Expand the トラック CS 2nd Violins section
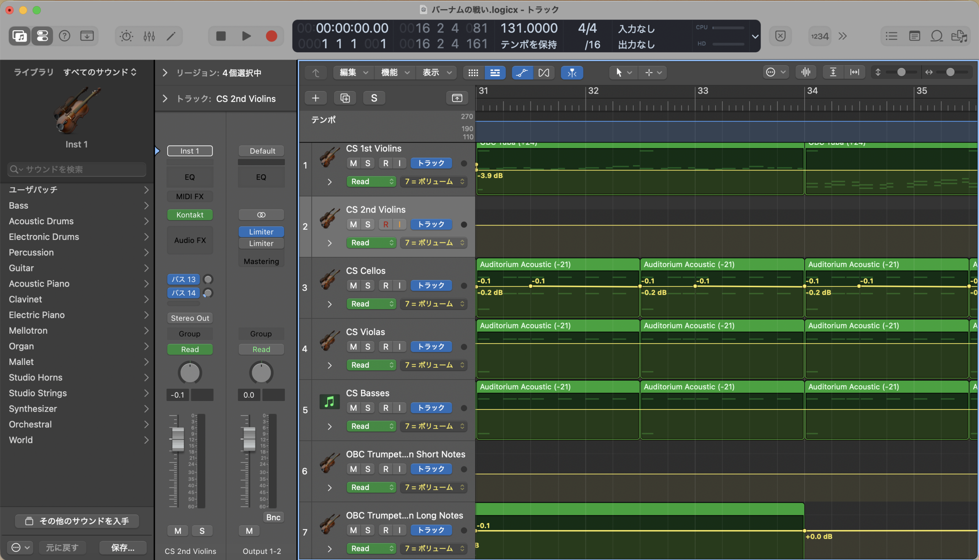Screen dimensions: 979x560 tap(165, 99)
